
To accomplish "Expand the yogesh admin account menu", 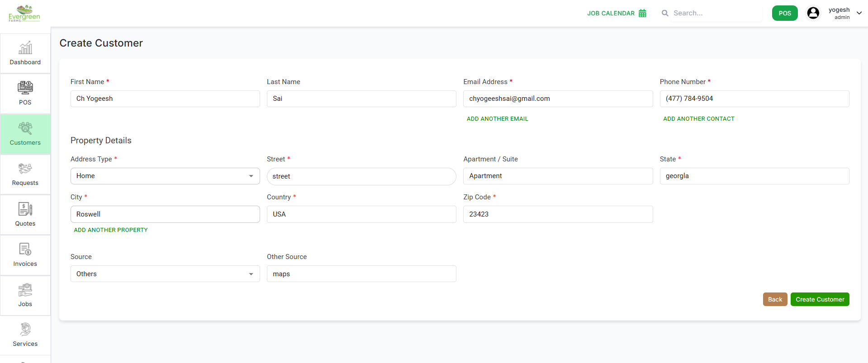I will click(859, 13).
